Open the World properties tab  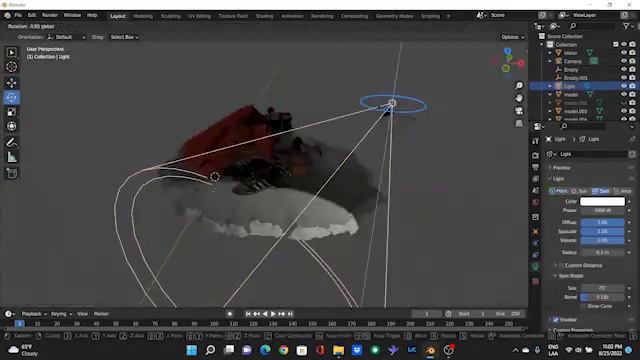click(x=536, y=202)
